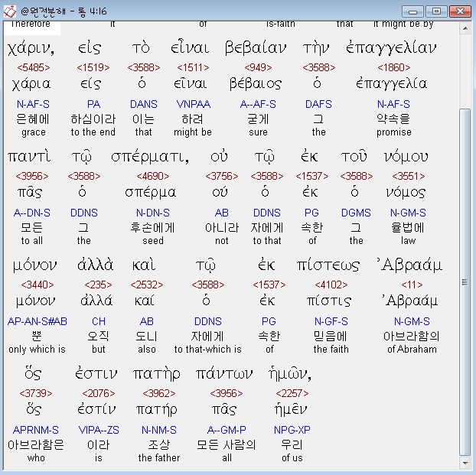This screenshot has height=475, width=476.
Task: Click the English gloss 'of Abraham'
Action: pyautogui.click(x=412, y=350)
